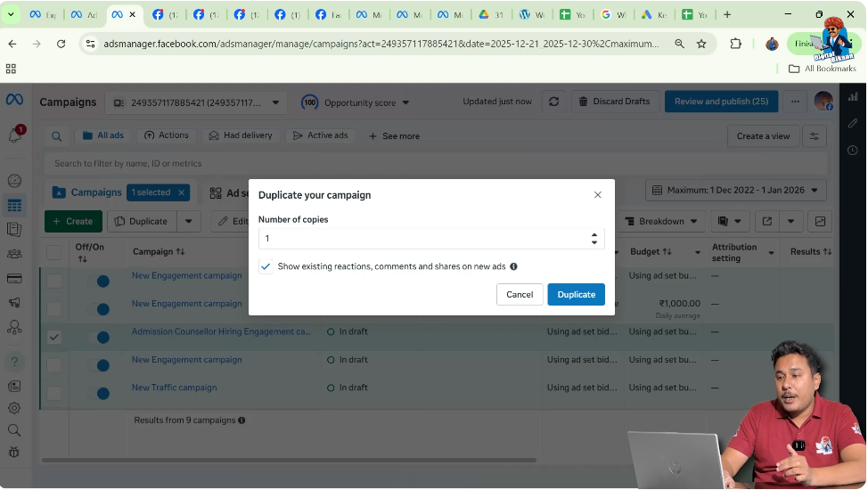
Task: Select the Actions filter tab
Action: coord(166,135)
